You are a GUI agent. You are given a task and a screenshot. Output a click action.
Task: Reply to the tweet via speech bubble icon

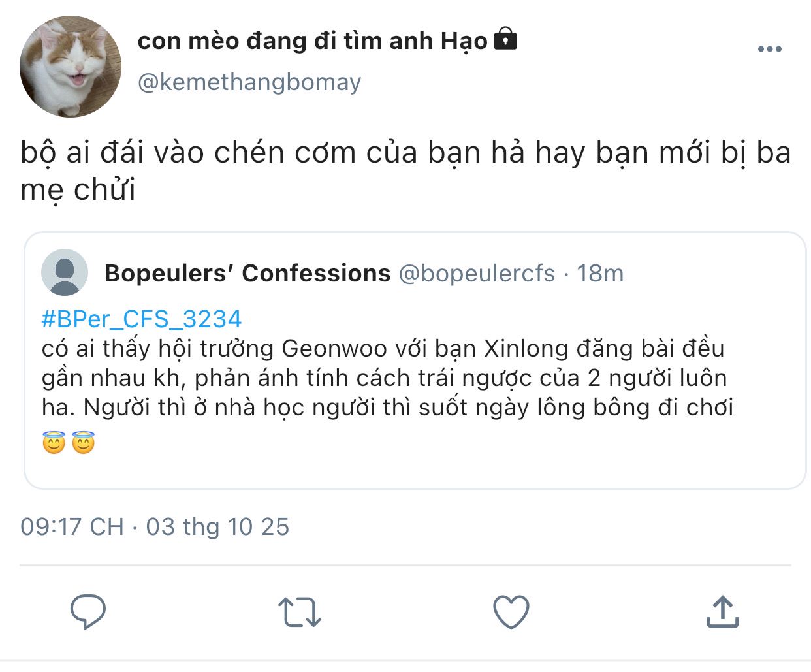pos(87,611)
